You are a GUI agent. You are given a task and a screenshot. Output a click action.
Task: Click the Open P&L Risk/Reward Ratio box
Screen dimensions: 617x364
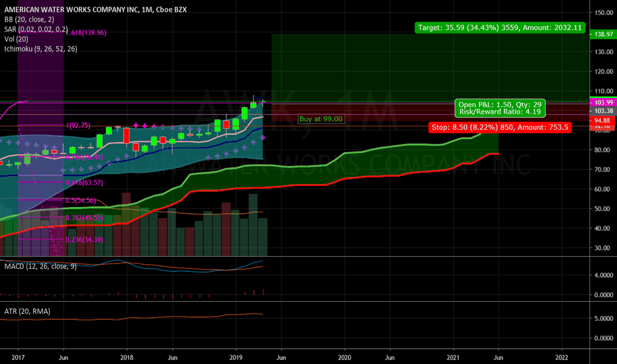click(x=500, y=109)
